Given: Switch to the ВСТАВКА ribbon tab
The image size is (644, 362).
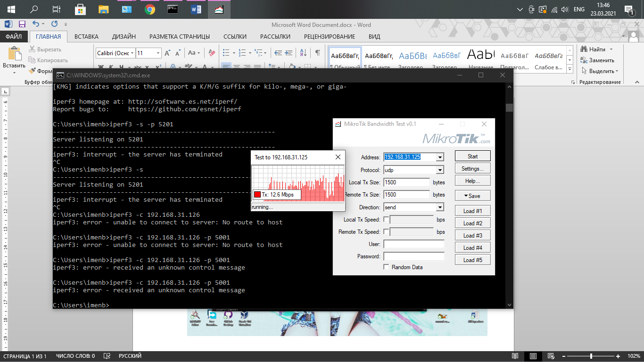Looking at the screenshot, I should click(86, 37).
